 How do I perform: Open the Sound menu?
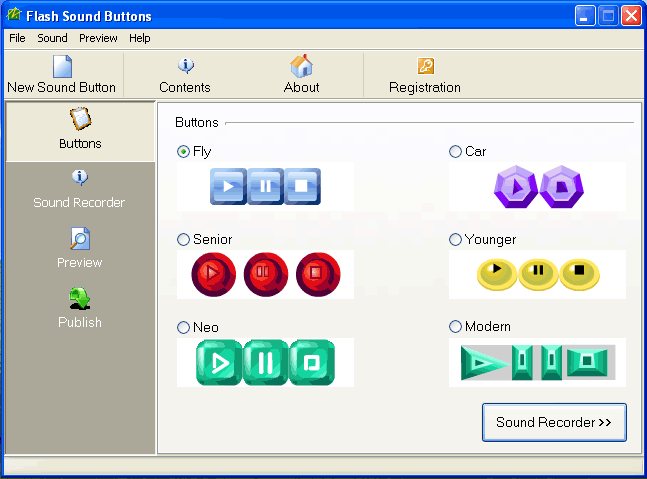52,38
